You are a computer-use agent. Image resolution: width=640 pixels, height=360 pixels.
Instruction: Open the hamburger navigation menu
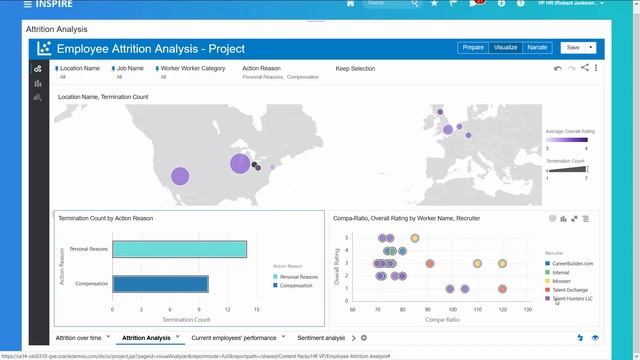(x=27, y=4)
